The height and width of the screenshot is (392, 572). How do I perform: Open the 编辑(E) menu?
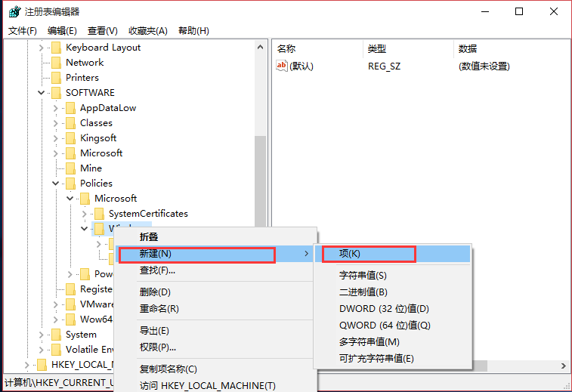point(62,31)
